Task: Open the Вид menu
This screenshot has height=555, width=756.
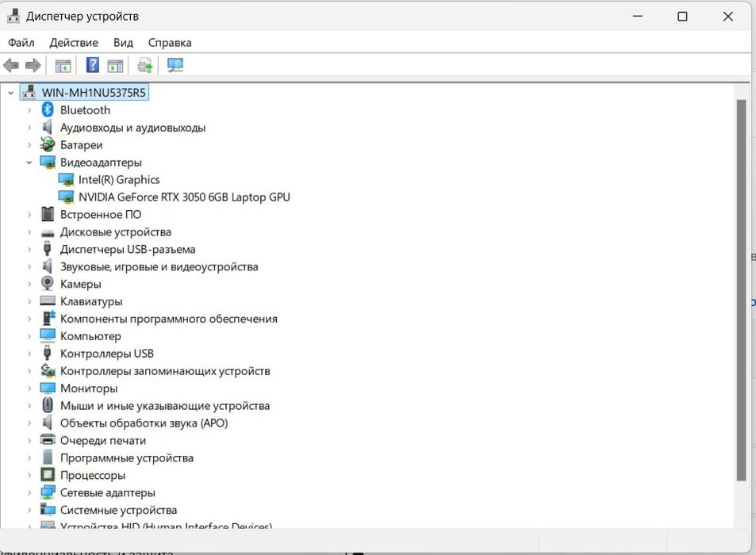Action: pos(124,43)
